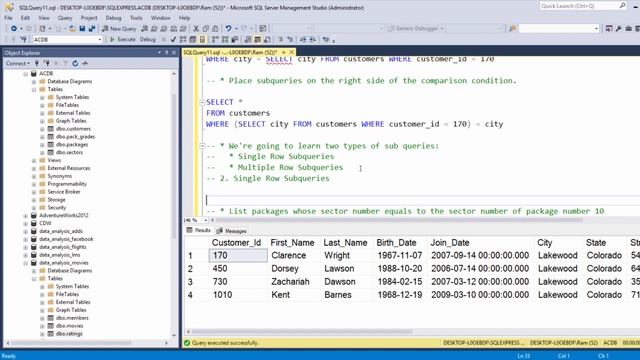Click Specify Values for Template Parameters icon
This screenshot has height=360, width=640.
[x=327, y=40]
